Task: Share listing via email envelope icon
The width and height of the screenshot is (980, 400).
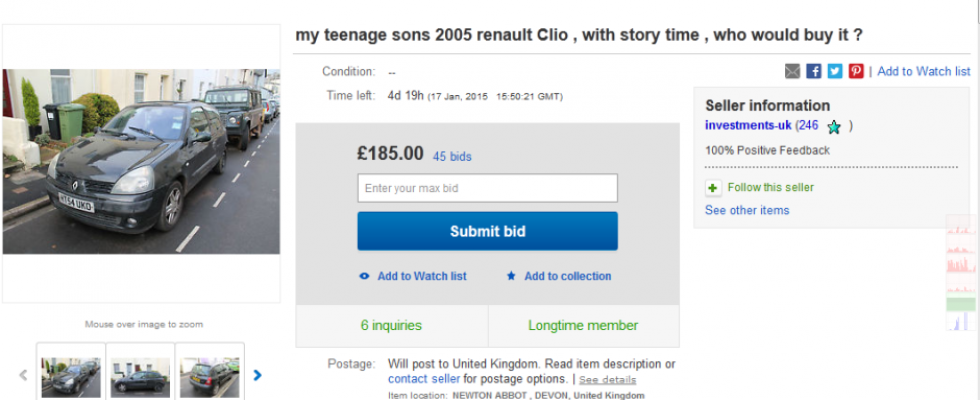Action: [x=792, y=71]
